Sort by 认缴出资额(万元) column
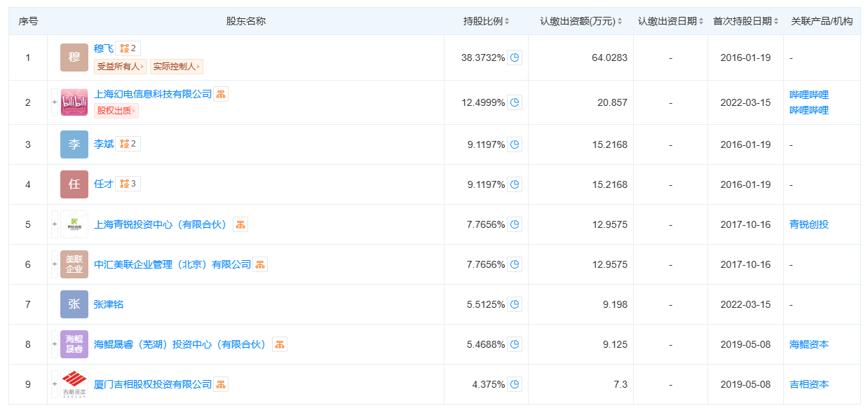Screen dimensions: 868x420 (x=620, y=22)
